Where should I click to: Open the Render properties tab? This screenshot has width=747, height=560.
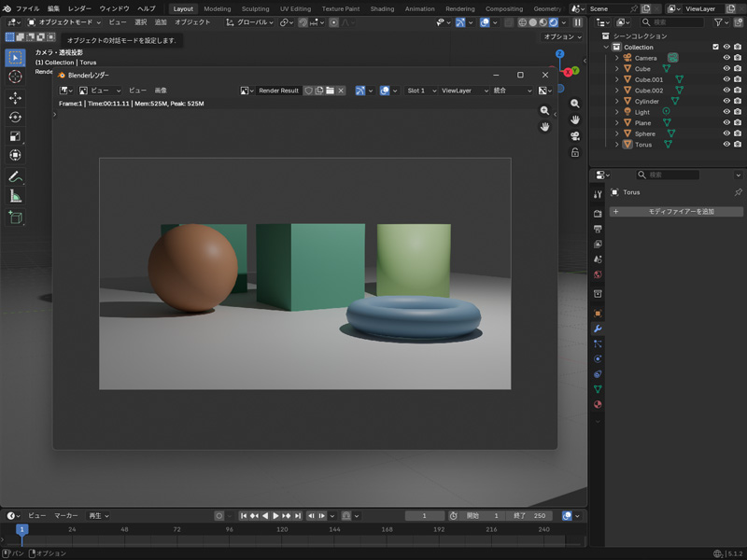[598, 214]
